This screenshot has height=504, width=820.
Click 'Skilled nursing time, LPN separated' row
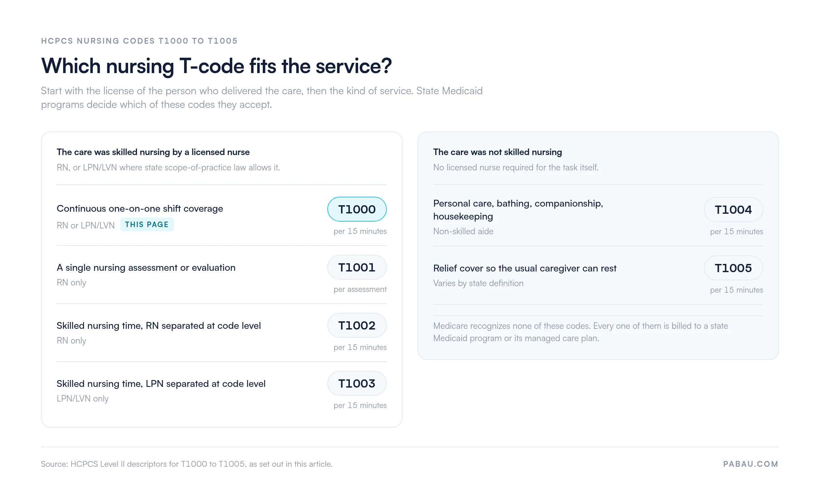pyautogui.click(x=222, y=391)
